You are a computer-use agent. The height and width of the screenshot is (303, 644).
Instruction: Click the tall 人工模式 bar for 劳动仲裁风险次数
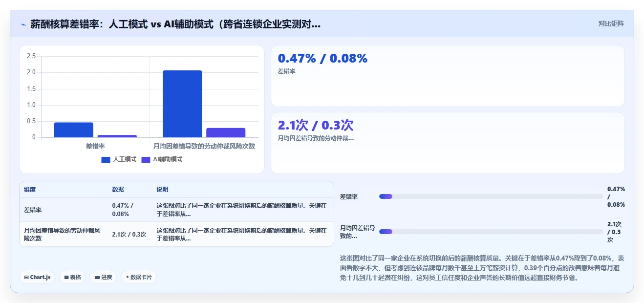(x=182, y=104)
